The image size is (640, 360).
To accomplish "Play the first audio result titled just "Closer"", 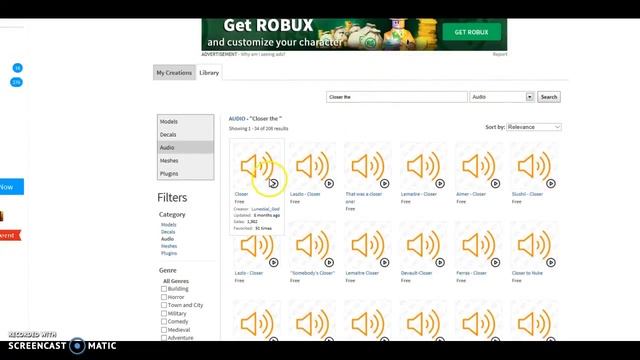I will coord(274,184).
